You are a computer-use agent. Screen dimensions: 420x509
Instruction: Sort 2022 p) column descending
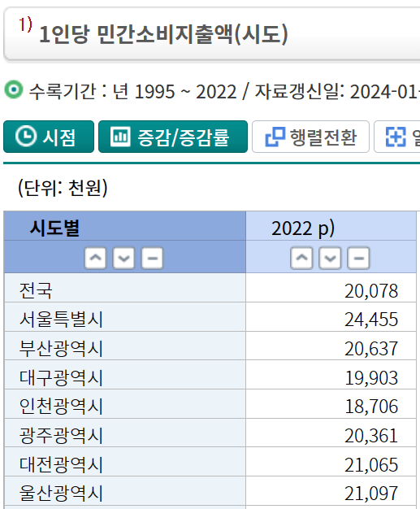click(330, 258)
